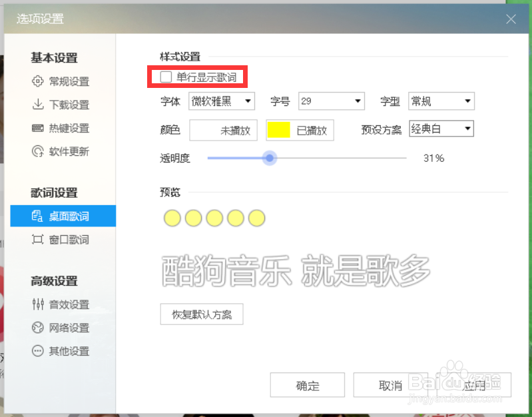This screenshot has height=417, width=532.
Task: Click the 应用 button
Action: point(474,385)
